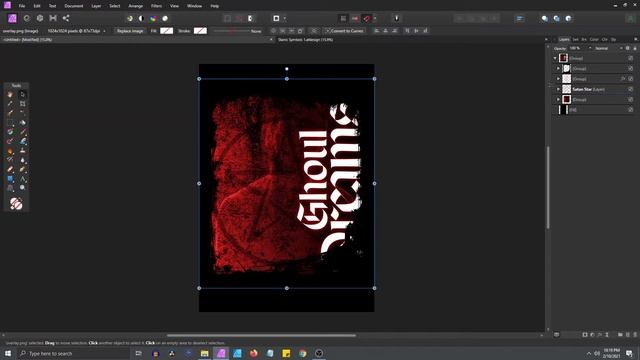The image size is (640, 360).
Task: Toggle visibility of the Group with fx icon
Action: tap(631, 79)
